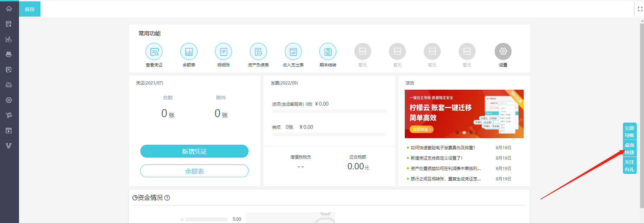This screenshot has height=223, width=644.
Task: Click the 设置 gear icon in 常用功能
Action: coord(503,52)
